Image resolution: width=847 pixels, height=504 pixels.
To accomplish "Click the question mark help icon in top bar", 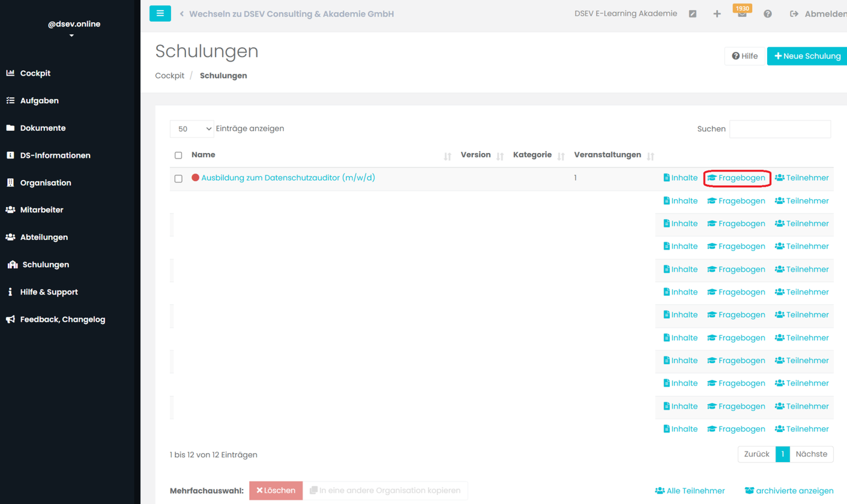I will pos(768,14).
